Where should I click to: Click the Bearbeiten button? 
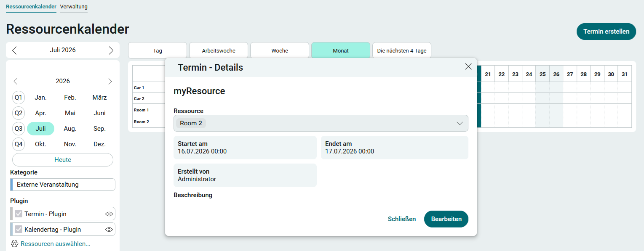[446, 219]
